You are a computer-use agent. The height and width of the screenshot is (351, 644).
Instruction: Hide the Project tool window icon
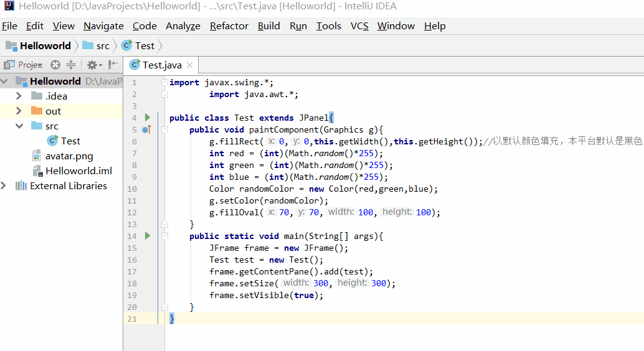point(113,65)
